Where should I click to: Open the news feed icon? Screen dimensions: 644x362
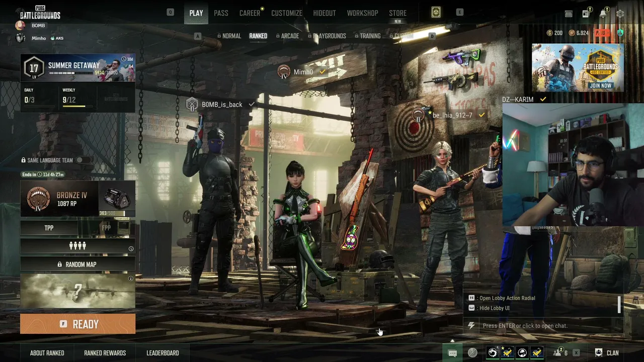tap(586, 14)
